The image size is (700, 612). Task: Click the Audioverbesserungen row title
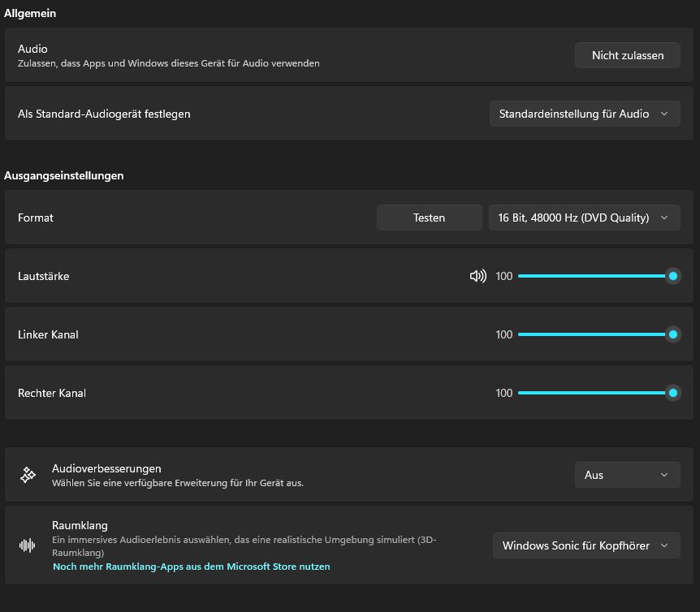pyautogui.click(x=106, y=468)
